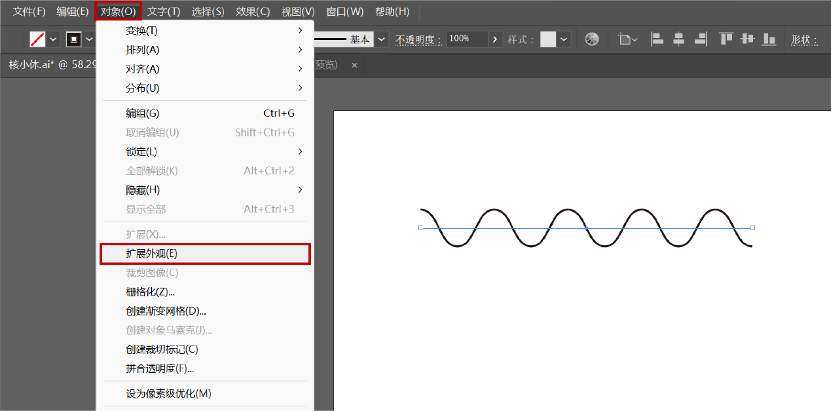Click the vertical align center icon
This screenshot has width=832, height=412.
click(748, 39)
